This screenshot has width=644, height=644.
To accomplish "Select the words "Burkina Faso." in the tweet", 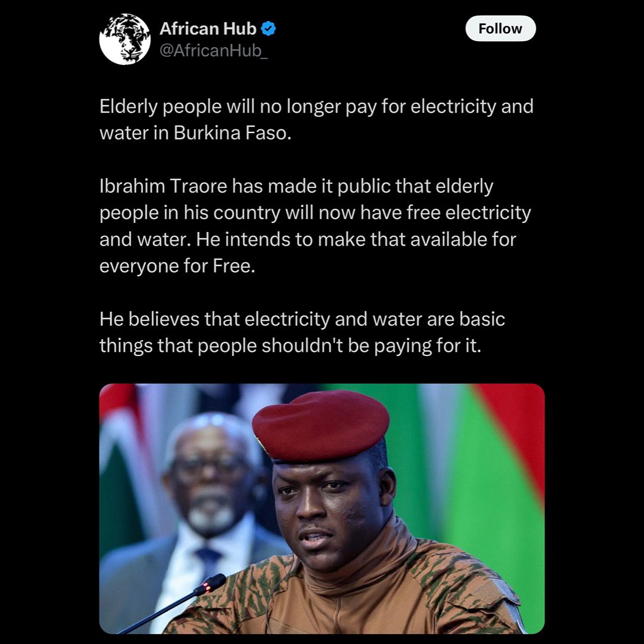I will pos(233,132).
